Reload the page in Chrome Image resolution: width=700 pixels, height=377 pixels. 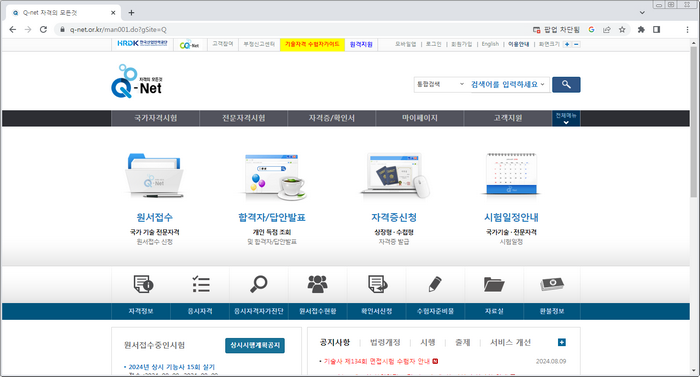[43, 29]
